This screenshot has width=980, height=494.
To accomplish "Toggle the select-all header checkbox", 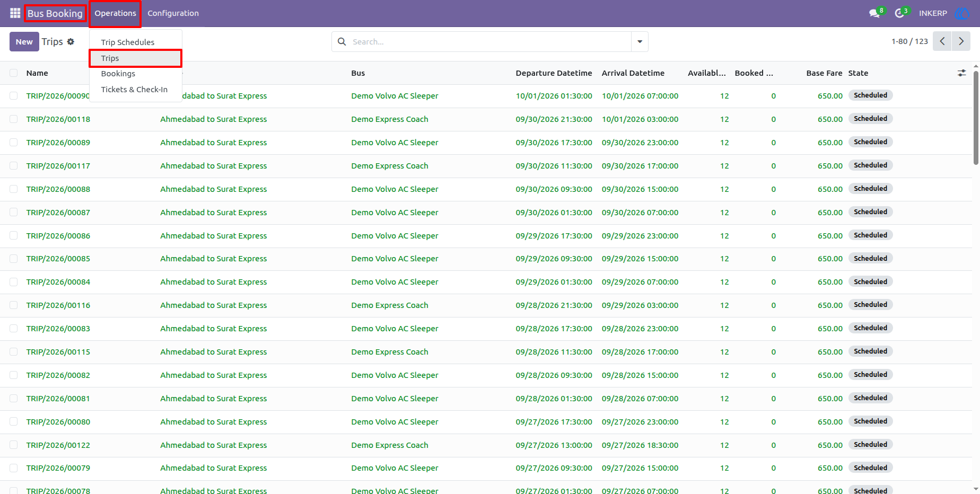I will click(14, 73).
